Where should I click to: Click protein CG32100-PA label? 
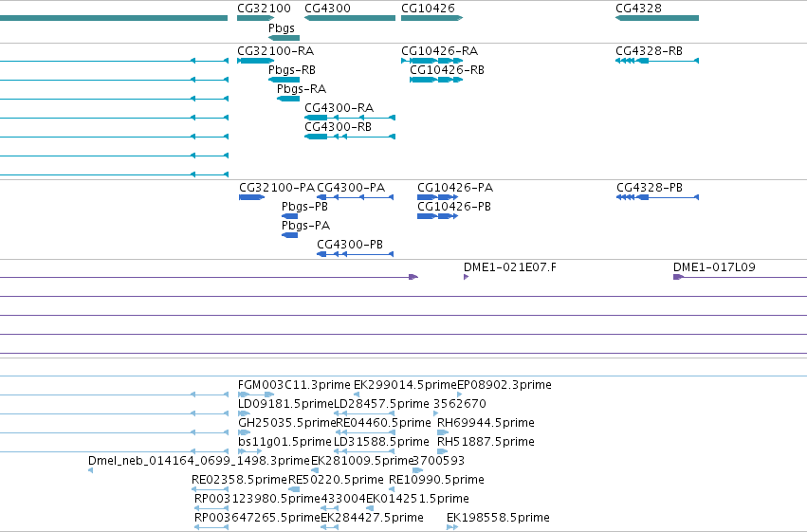(x=277, y=188)
